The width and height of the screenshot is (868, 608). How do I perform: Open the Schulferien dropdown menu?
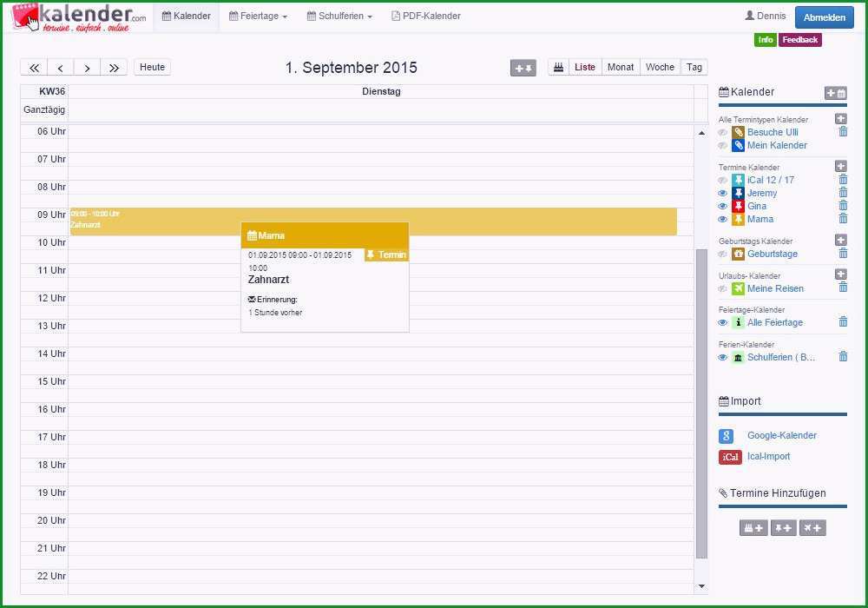[x=339, y=16]
